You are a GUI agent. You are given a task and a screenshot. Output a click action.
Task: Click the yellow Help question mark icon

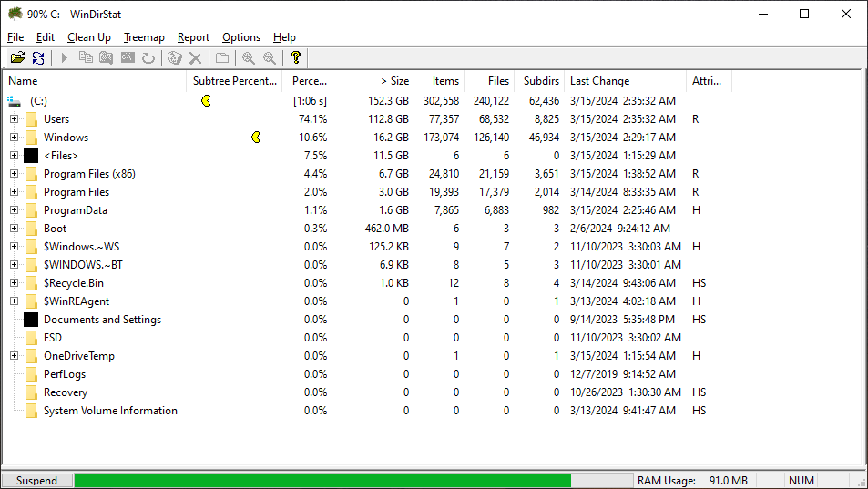tap(296, 57)
